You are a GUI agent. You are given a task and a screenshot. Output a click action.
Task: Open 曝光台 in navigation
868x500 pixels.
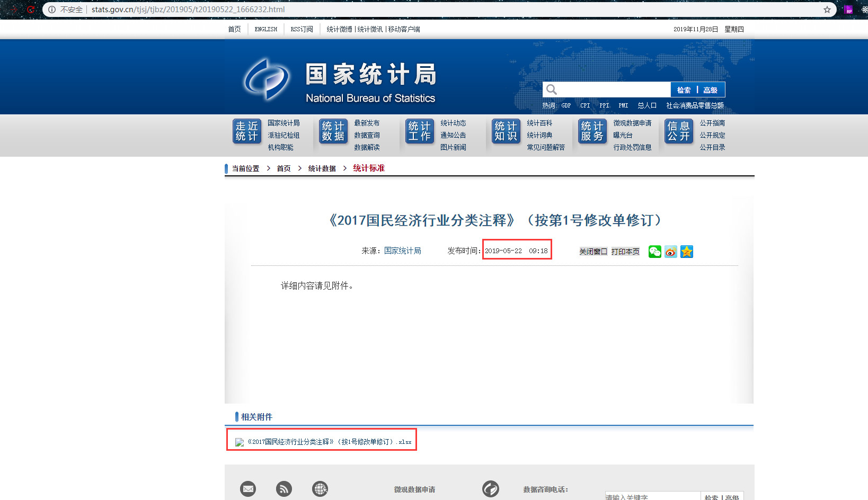pos(623,135)
